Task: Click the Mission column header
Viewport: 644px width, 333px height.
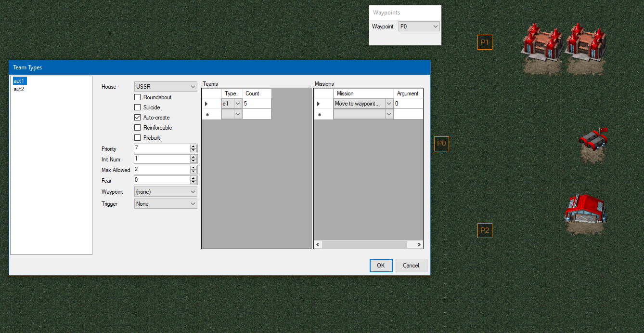Action: tap(363, 93)
